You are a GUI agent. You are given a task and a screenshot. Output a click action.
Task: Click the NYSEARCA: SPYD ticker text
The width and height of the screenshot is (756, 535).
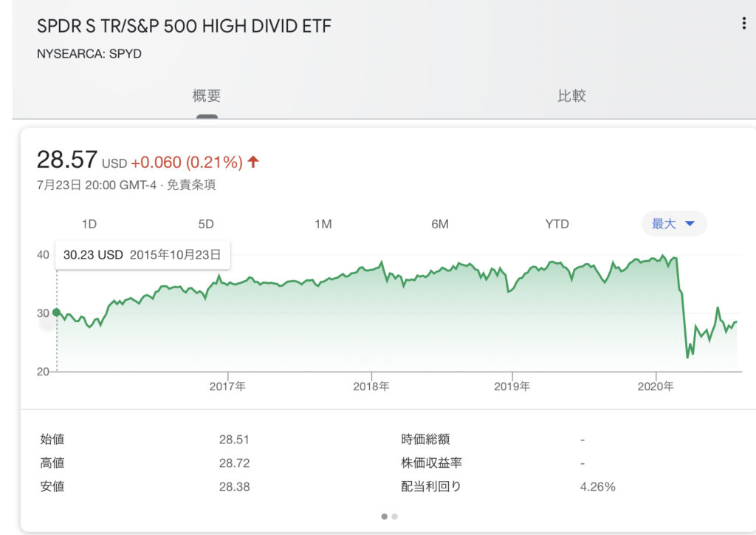pos(89,53)
